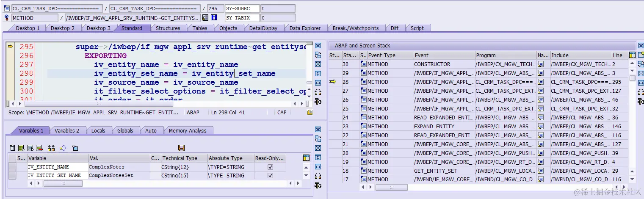
Task: Select the CONSTRUCTOR event cell
Action: pyautogui.click(x=444, y=64)
